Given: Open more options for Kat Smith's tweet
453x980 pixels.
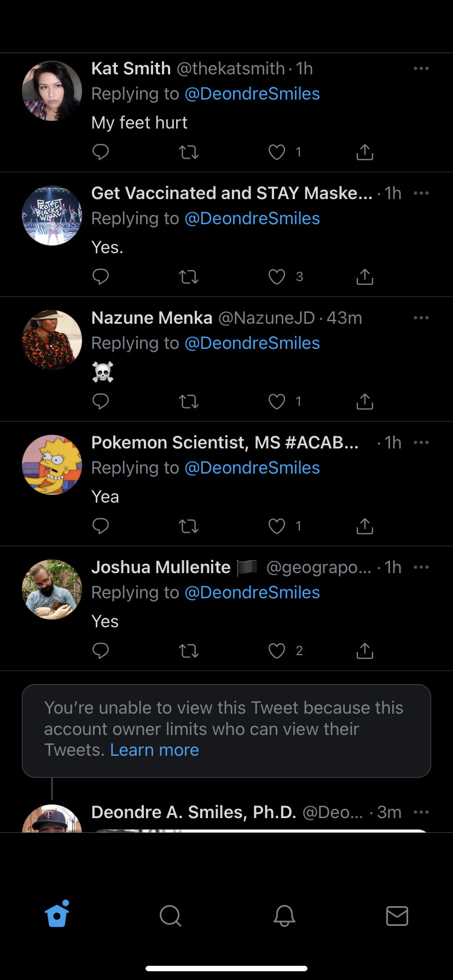Looking at the screenshot, I should tap(421, 68).
